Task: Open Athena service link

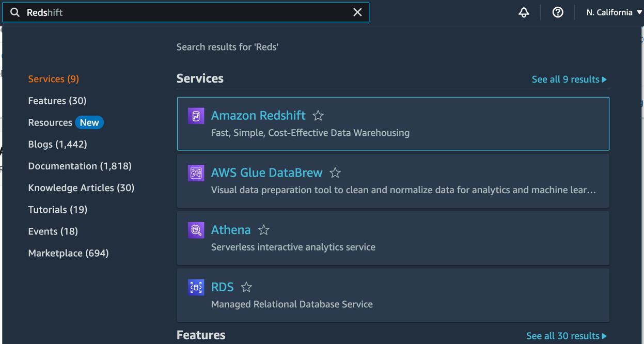Action: 231,230
